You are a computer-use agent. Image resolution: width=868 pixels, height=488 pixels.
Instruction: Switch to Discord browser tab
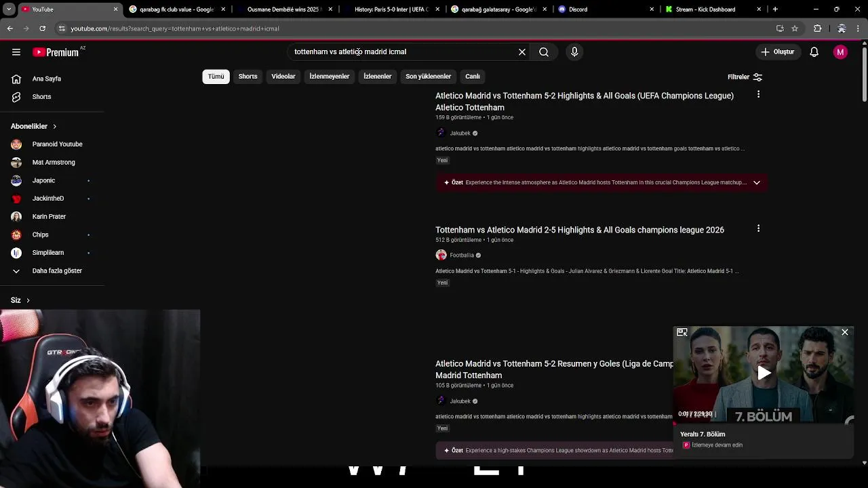[606, 9]
